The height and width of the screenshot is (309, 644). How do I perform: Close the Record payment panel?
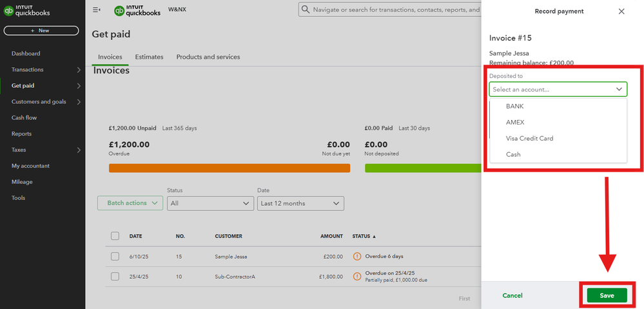[621, 12]
